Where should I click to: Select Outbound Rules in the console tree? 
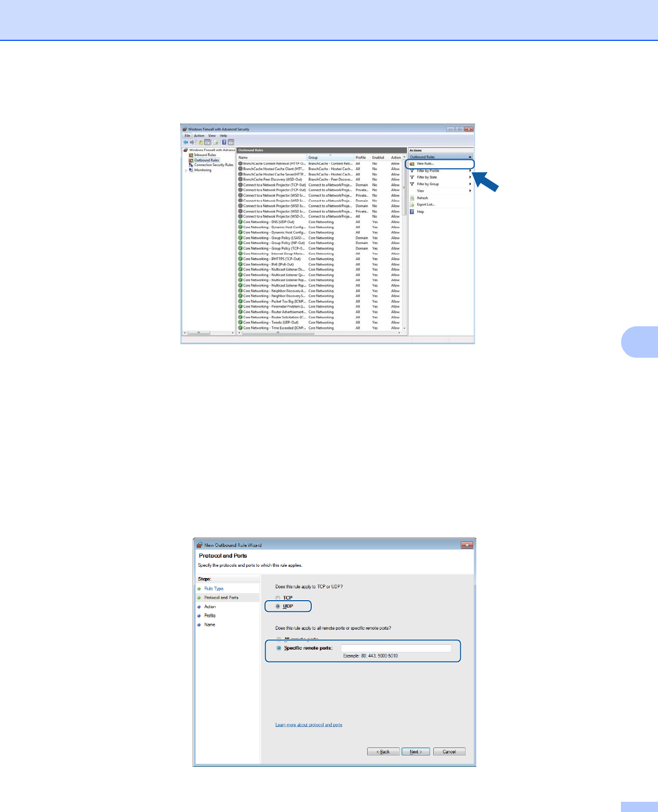206,160
